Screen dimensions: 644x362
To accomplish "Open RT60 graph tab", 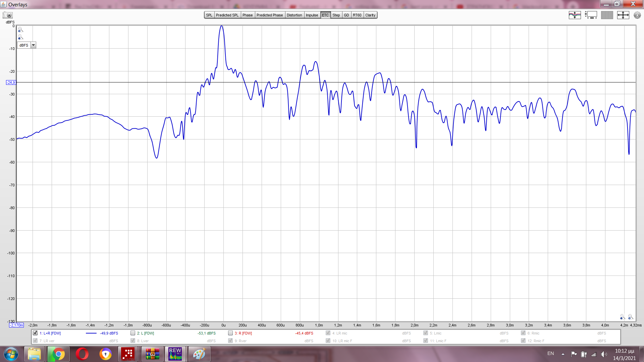I will (357, 15).
